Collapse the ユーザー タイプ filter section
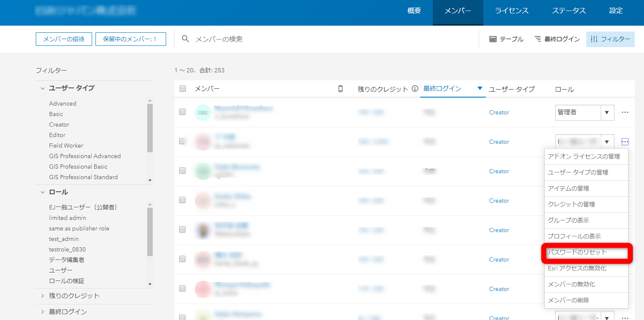Screen dimensions: 644x320 pyautogui.click(x=42, y=88)
